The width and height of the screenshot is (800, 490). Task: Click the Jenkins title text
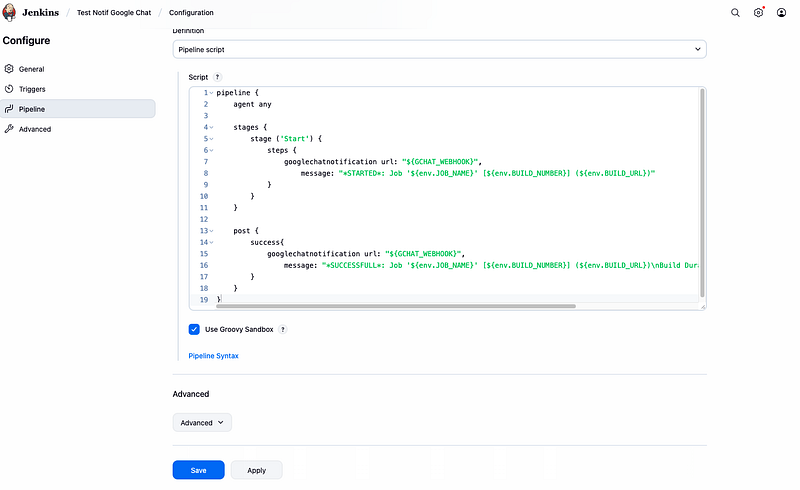tap(40, 12)
